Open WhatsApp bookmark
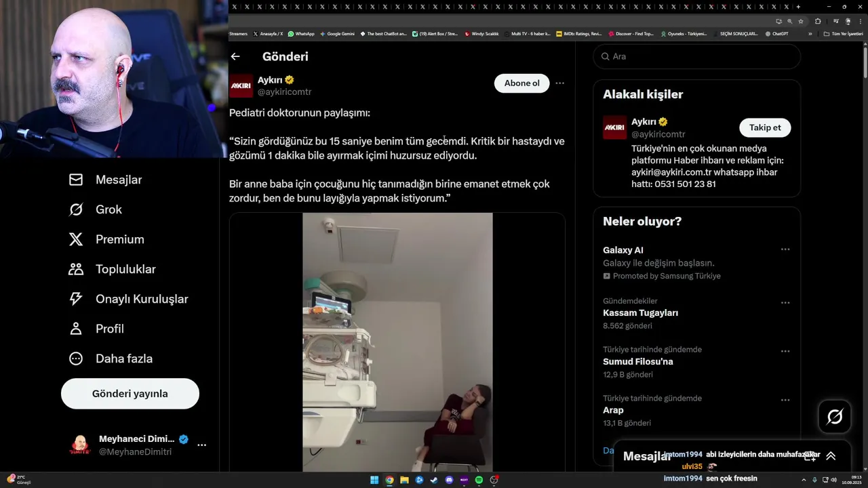 tap(301, 34)
